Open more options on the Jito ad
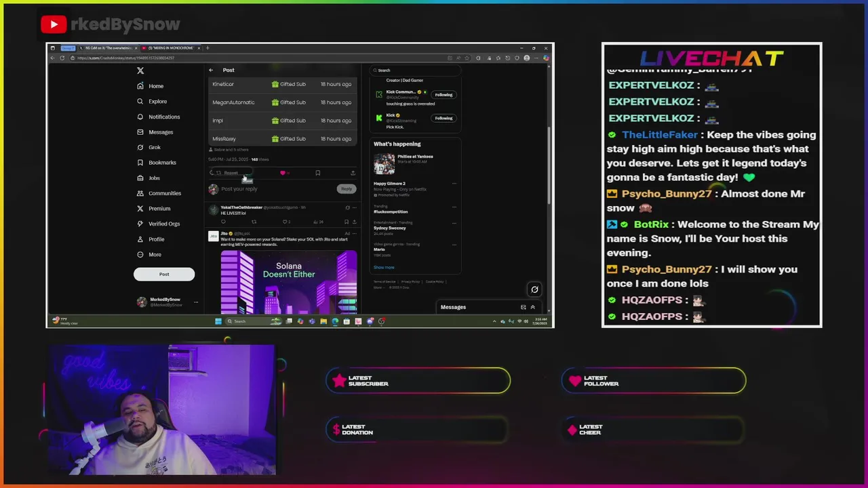 tap(354, 234)
